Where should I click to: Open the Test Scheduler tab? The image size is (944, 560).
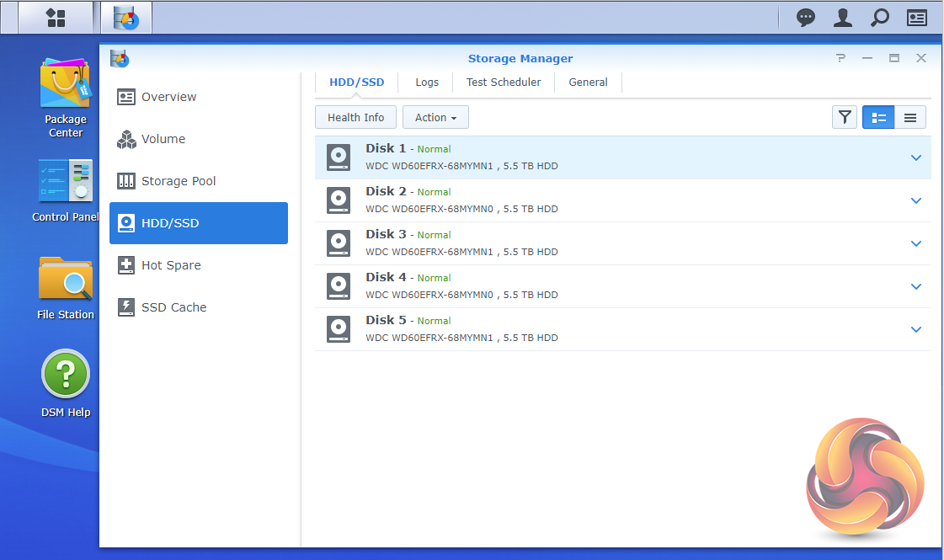pos(504,83)
